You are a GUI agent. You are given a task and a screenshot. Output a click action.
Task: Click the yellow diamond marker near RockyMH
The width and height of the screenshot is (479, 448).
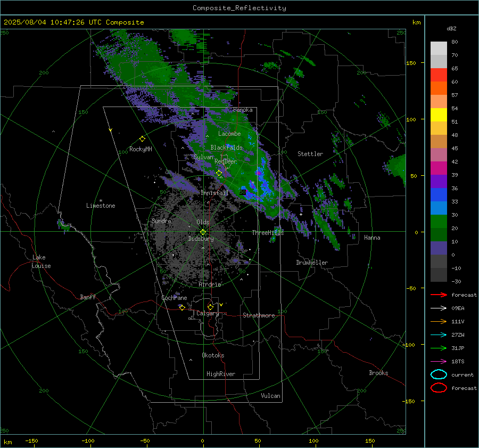tap(142, 139)
